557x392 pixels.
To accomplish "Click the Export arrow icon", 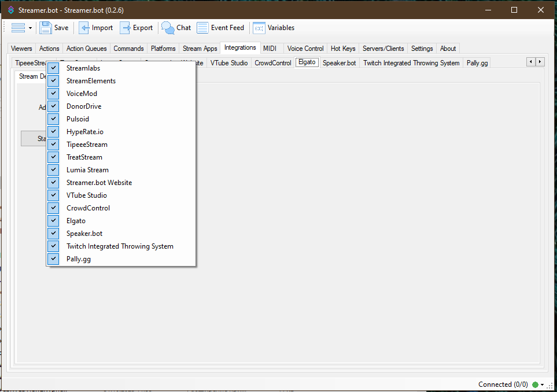I will [125, 28].
